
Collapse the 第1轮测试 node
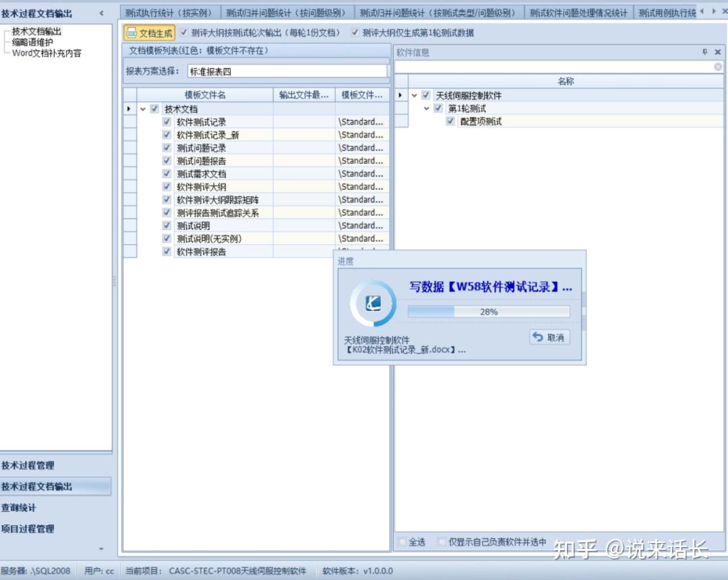pyautogui.click(x=426, y=108)
